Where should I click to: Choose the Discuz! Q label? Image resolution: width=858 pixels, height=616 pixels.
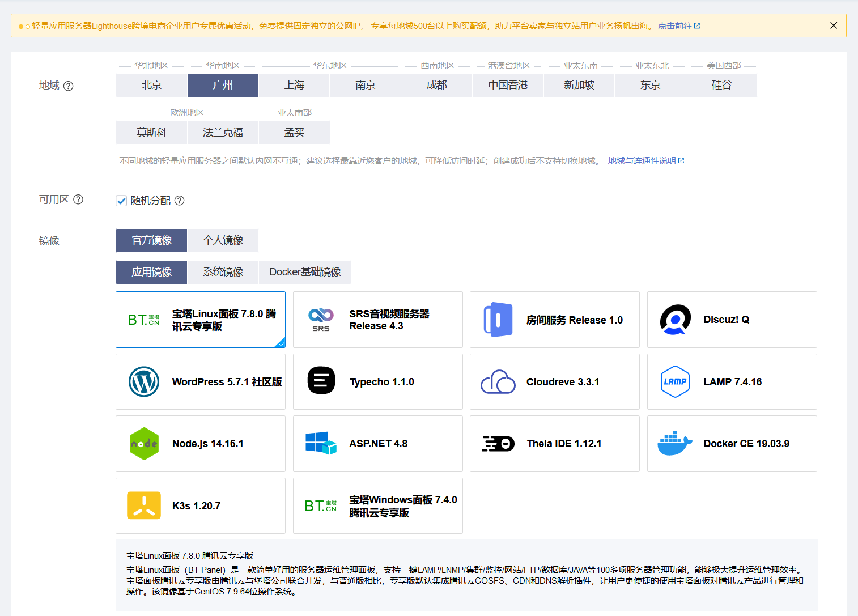pos(727,320)
